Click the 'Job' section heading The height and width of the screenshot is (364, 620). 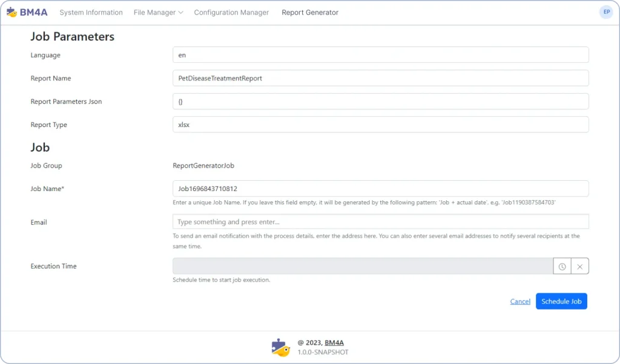40,148
